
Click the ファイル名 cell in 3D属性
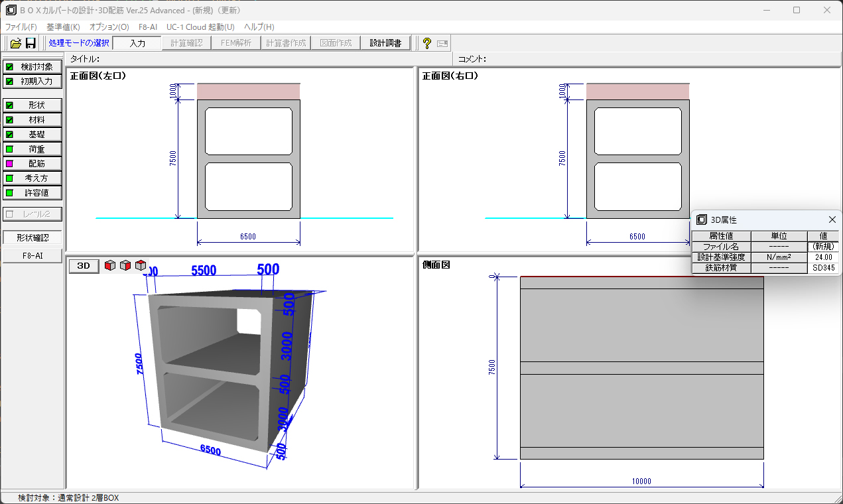coord(721,247)
